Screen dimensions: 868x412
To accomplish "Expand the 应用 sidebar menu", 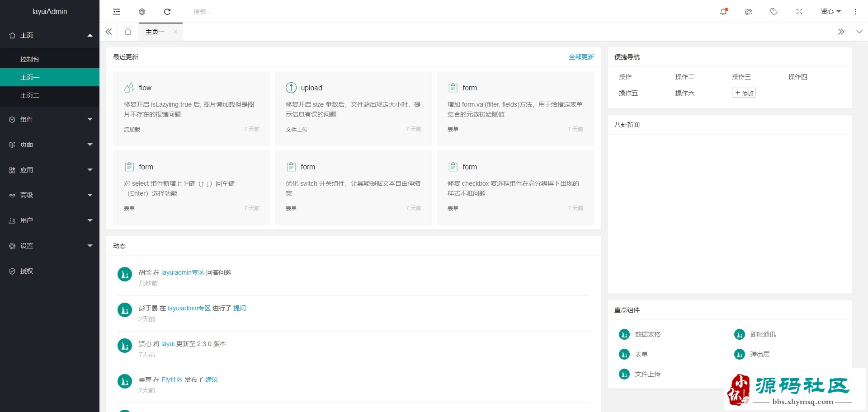I will pos(50,170).
